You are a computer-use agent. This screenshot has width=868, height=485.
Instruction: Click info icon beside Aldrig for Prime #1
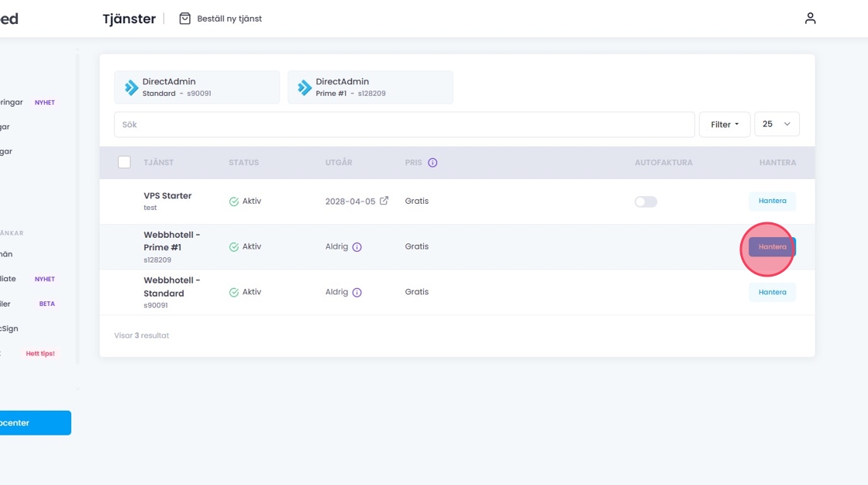357,247
